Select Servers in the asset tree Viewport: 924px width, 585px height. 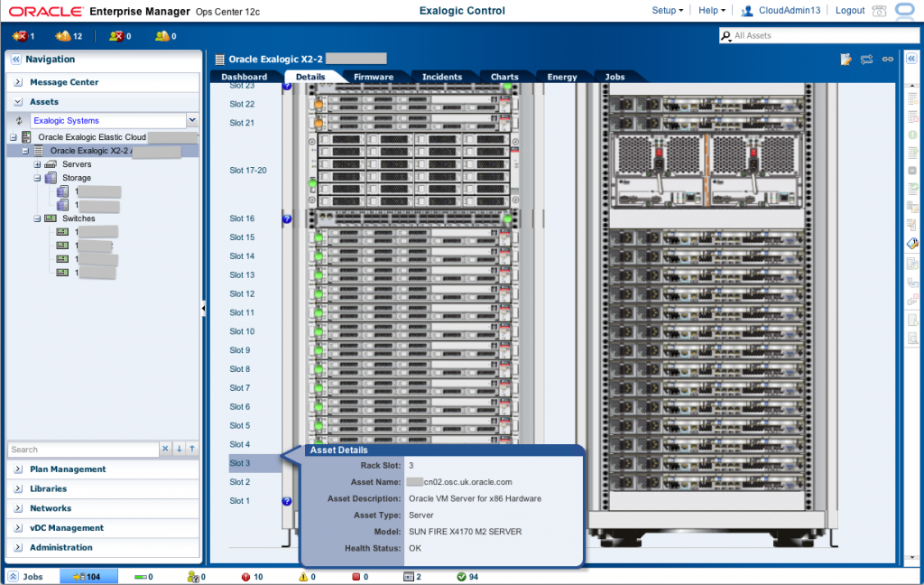pos(77,164)
